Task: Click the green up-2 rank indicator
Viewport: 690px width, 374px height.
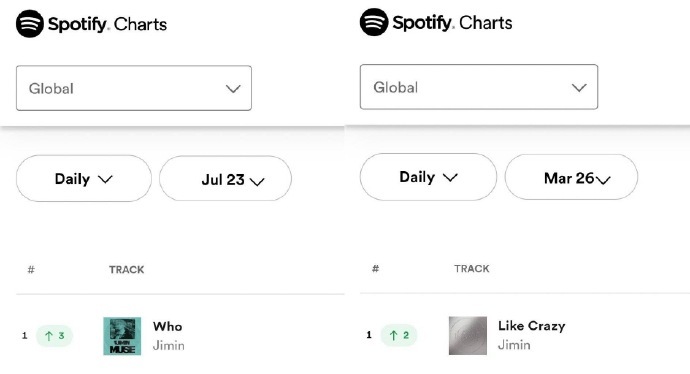Action: pos(399,335)
